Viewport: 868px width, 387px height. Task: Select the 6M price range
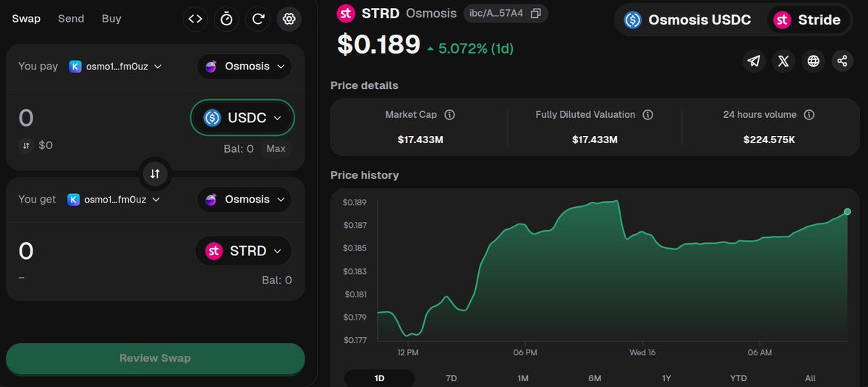click(595, 378)
